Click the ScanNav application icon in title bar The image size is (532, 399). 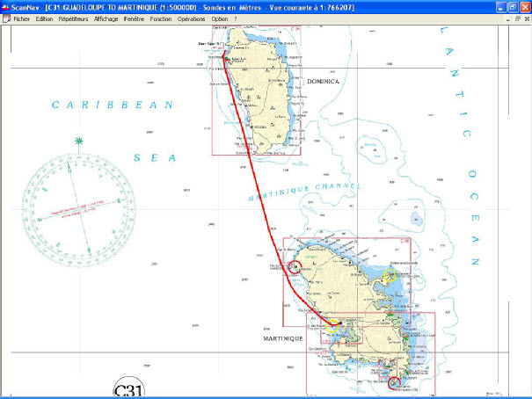(6, 6)
